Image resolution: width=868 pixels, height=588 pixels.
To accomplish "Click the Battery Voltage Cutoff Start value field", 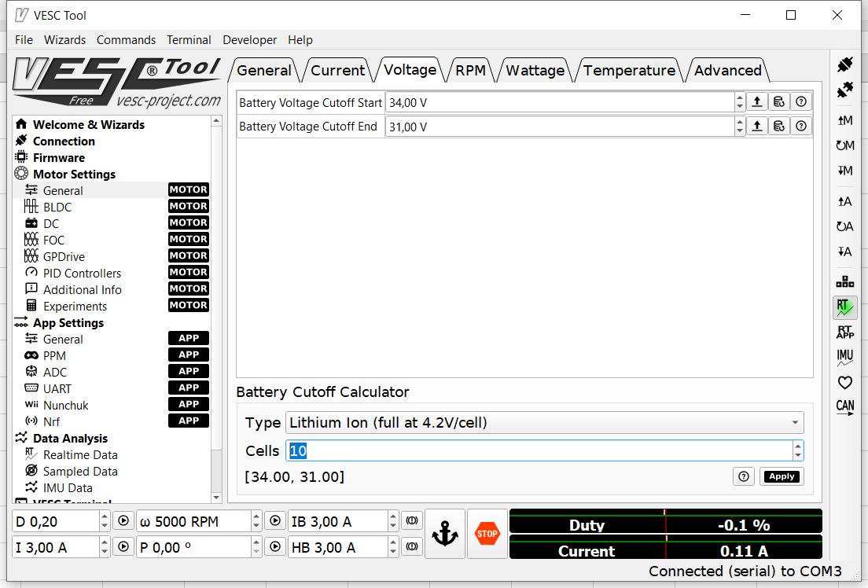I will pyautogui.click(x=560, y=102).
